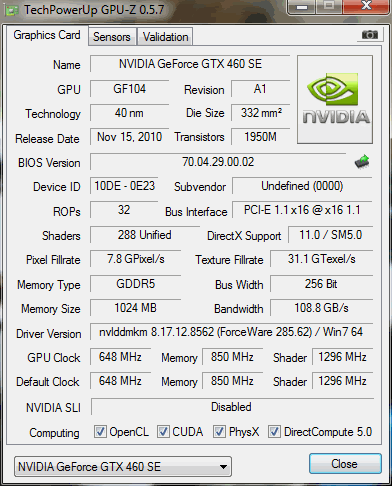Click Bus Width value 256 Bit
The width and height of the screenshot is (392, 486).
click(321, 284)
